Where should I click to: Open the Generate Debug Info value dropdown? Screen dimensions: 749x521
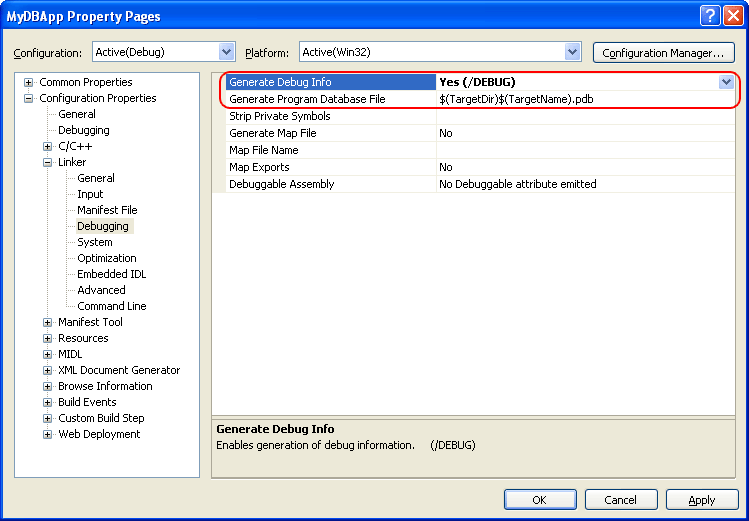[726, 82]
